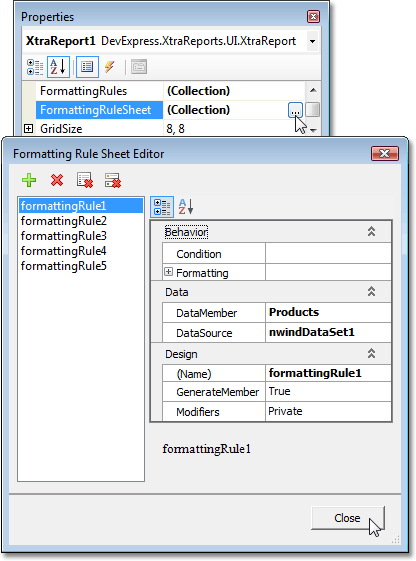Viewport: 416px width, 561px height.
Task: Open FormattingRuleSheet ellipsis editor button
Action: (295, 110)
